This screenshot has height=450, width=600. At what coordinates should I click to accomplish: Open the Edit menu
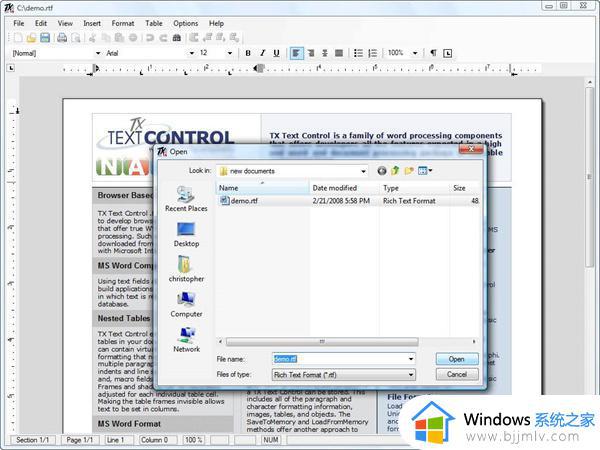[x=41, y=23]
